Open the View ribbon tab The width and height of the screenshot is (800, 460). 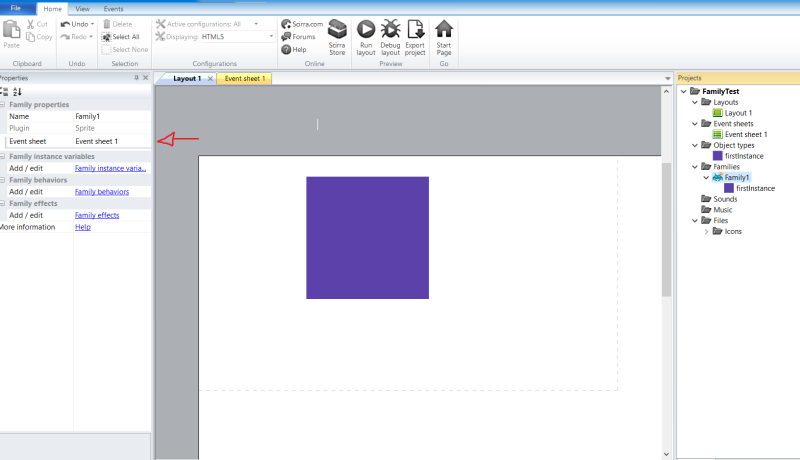(x=82, y=8)
